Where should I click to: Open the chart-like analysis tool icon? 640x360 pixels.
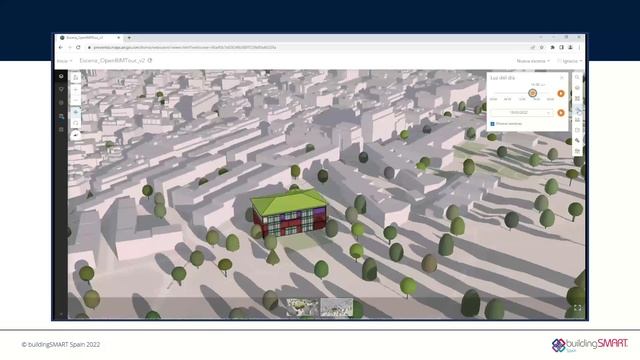(577, 120)
